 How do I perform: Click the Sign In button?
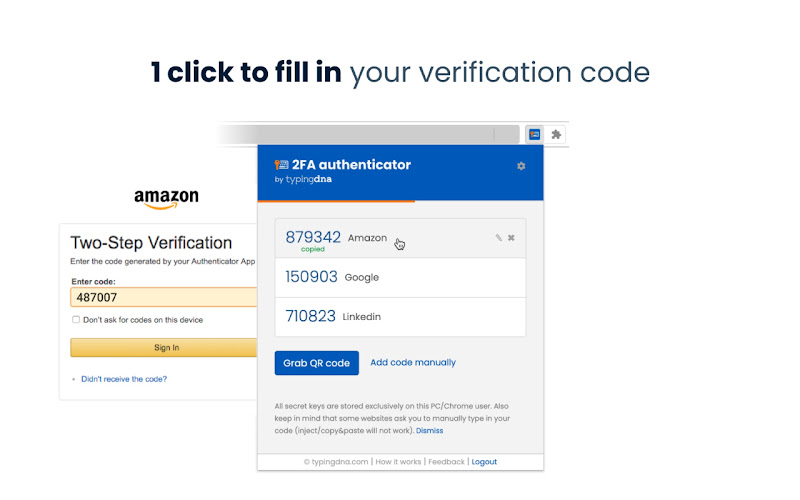coord(164,347)
